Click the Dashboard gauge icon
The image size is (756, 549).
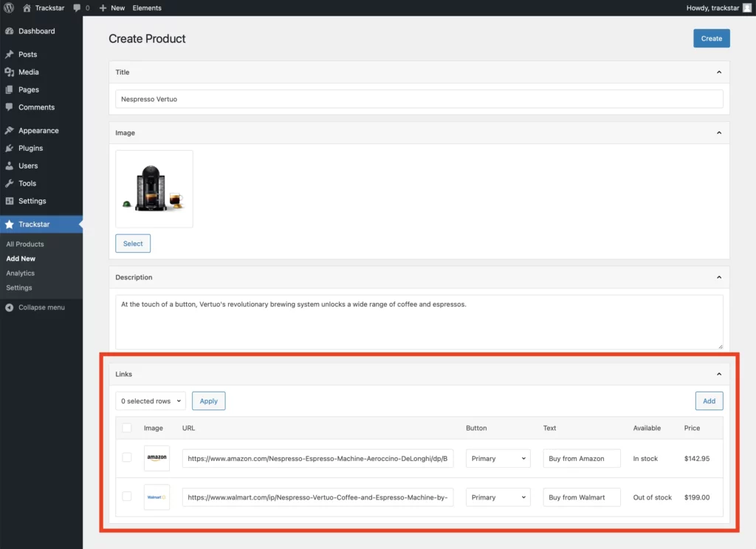9,31
